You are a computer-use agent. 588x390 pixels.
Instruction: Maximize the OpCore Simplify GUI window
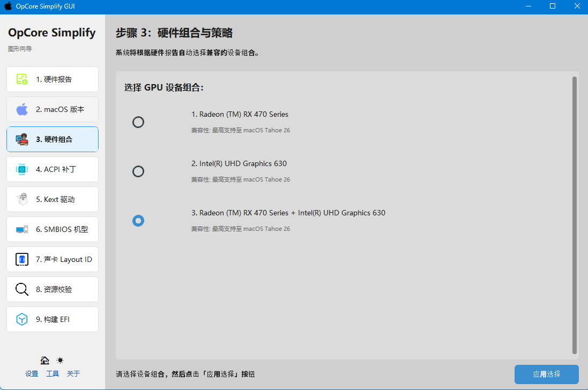pos(553,6)
